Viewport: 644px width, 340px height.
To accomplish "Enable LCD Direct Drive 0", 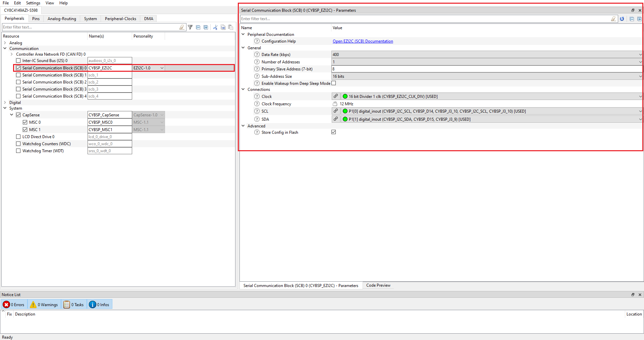I will tap(18, 137).
